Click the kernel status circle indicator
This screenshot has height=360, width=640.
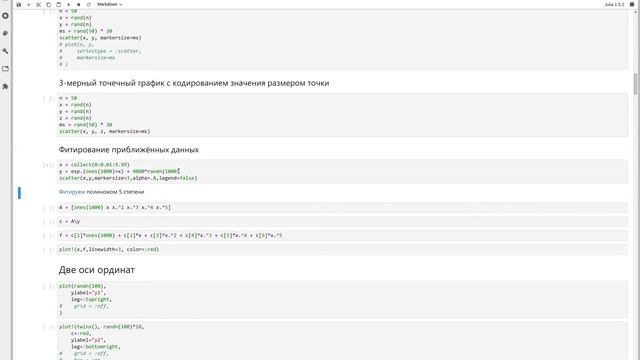tap(632, 4)
